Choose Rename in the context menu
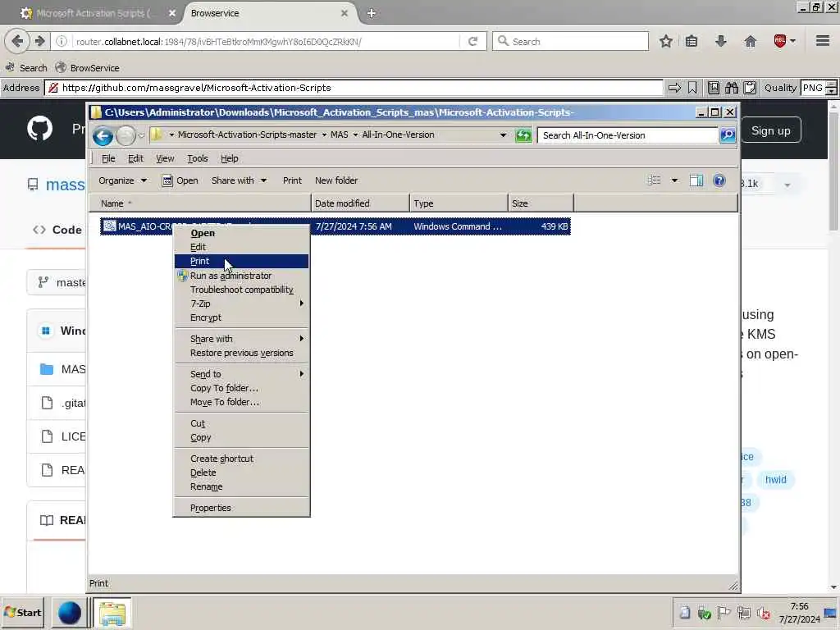 click(242, 486)
